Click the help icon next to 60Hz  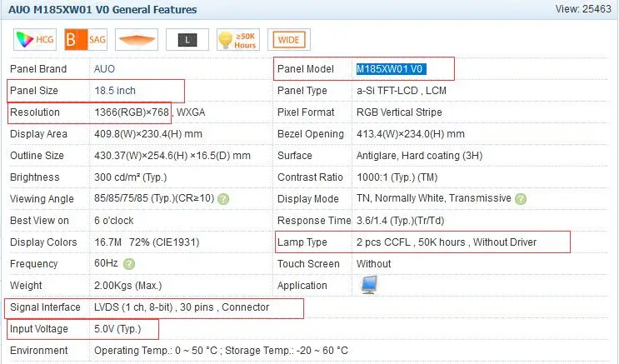129,264
